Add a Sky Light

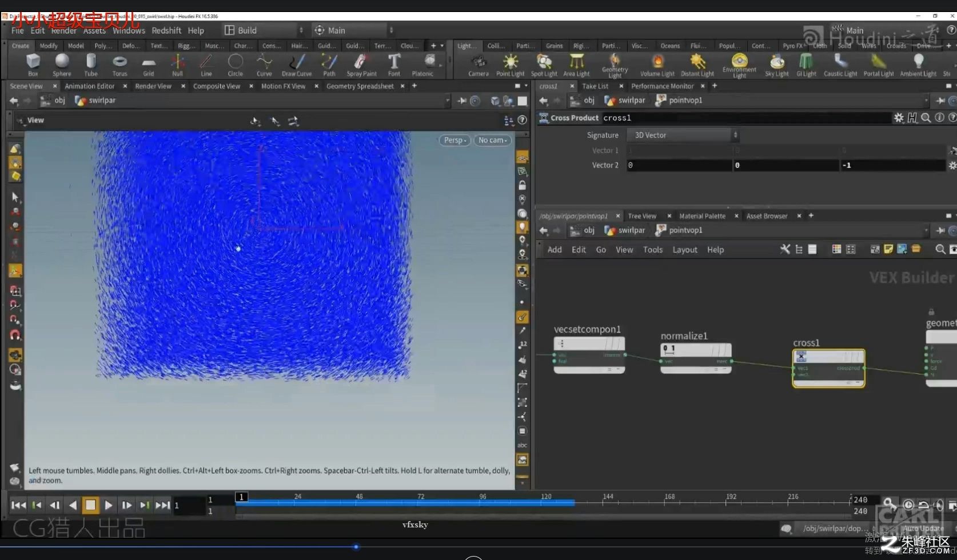point(777,65)
